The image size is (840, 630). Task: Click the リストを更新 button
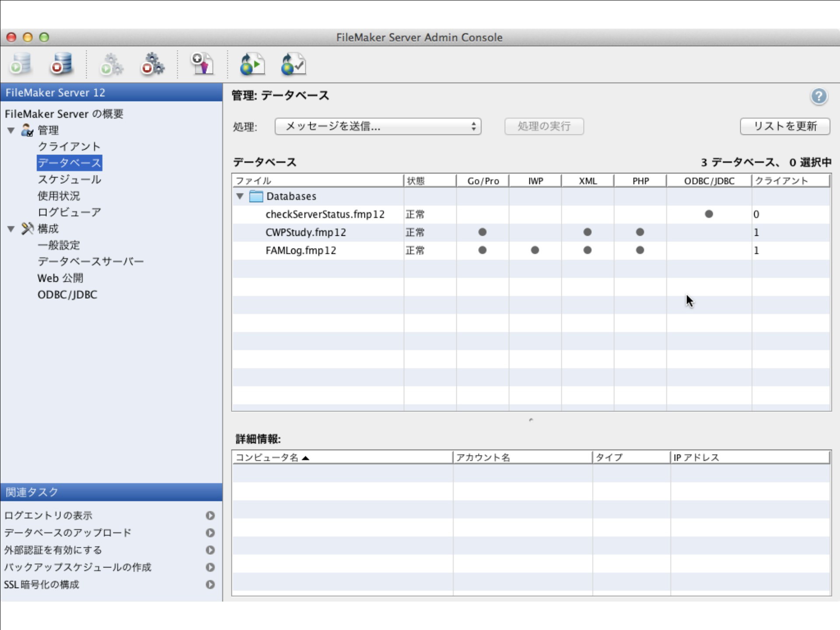pyautogui.click(x=785, y=126)
